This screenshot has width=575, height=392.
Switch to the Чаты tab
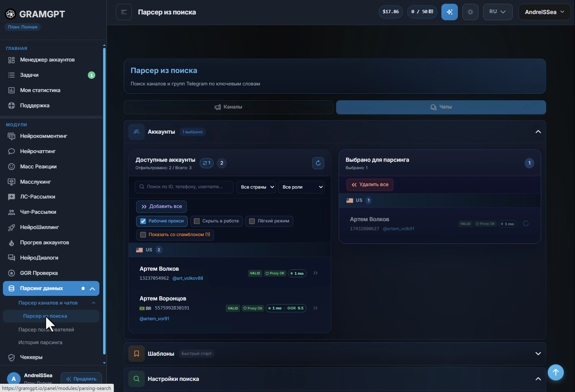coord(441,107)
